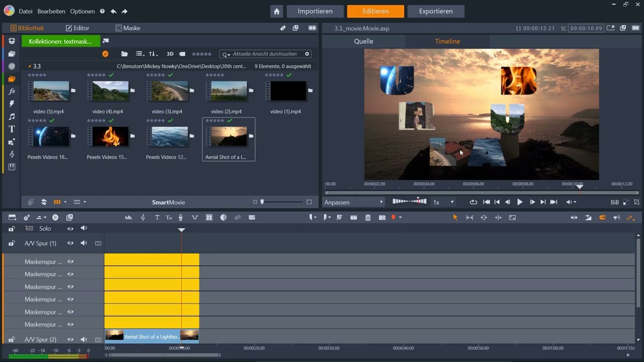Viewport: 644px width, 362px height.
Task: Switch to the Editor tab
Action: [77, 28]
